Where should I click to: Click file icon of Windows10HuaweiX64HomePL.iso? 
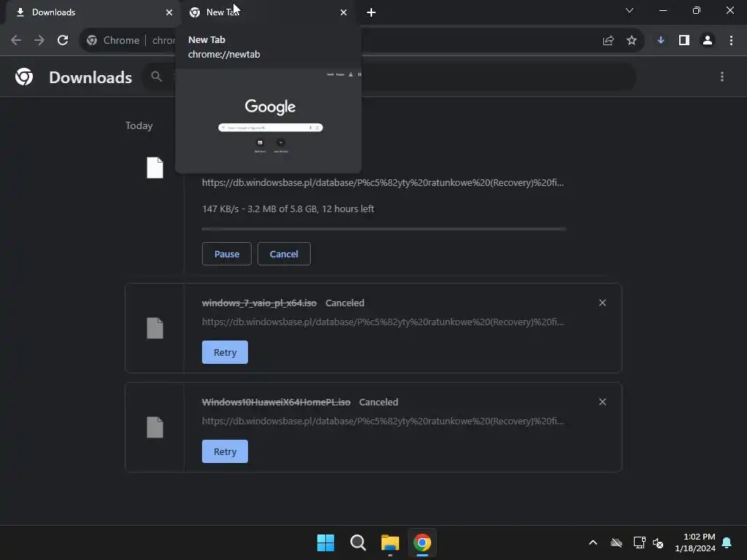tap(155, 427)
